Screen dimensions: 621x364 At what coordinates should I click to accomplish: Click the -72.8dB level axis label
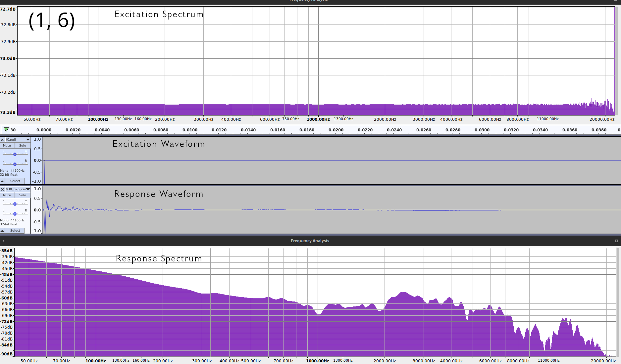pos(8,24)
